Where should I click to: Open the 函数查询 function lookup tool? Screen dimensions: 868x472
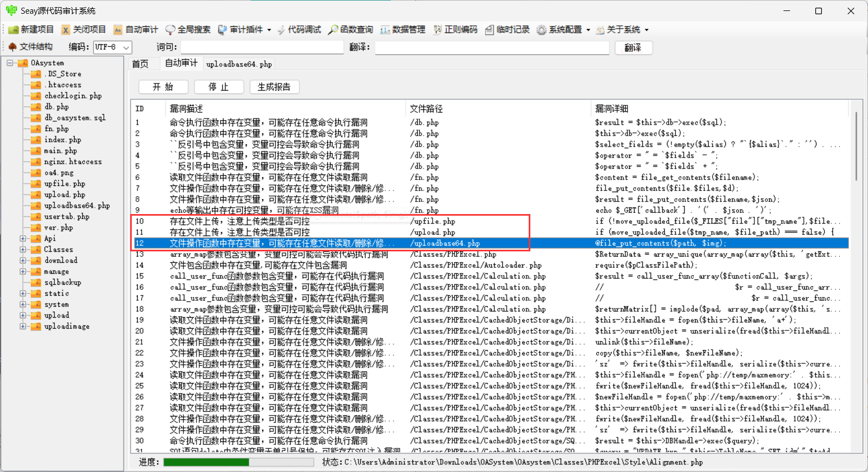click(333, 30)
